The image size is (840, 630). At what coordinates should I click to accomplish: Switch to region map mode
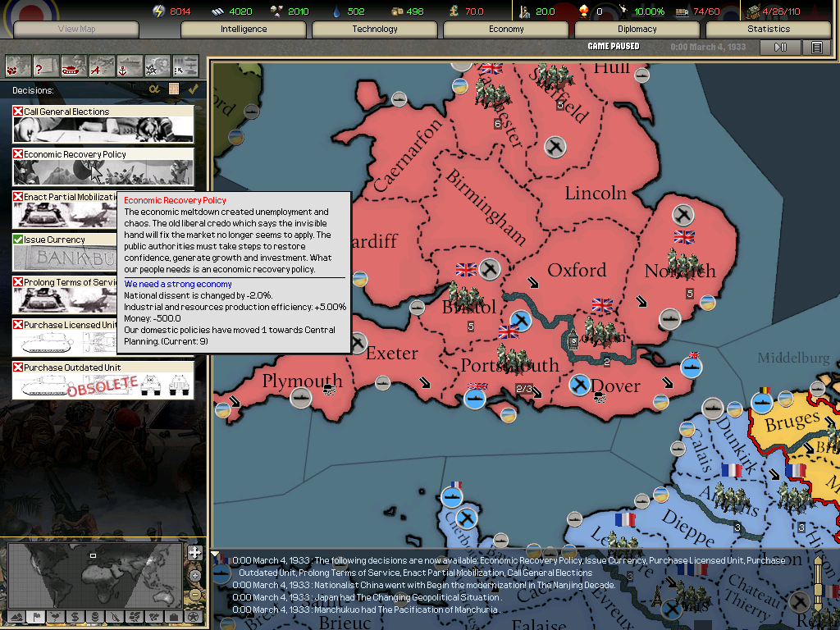click(134, 617)
